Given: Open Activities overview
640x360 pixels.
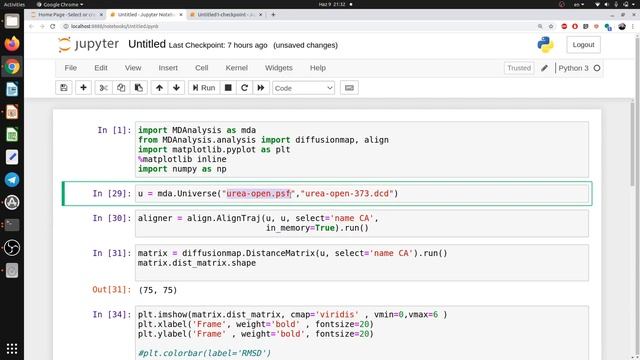Looking at the screenshot, I should tap(14, 4).
